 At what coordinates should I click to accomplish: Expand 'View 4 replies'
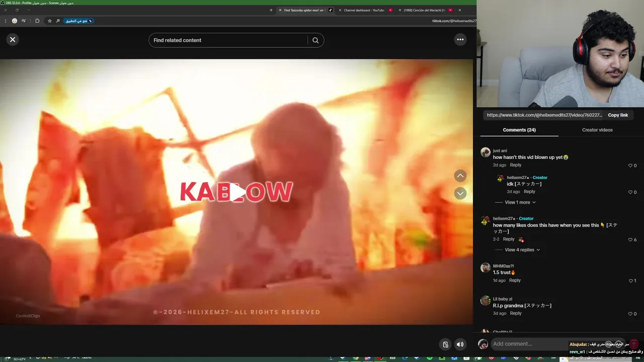pos(522,250)
